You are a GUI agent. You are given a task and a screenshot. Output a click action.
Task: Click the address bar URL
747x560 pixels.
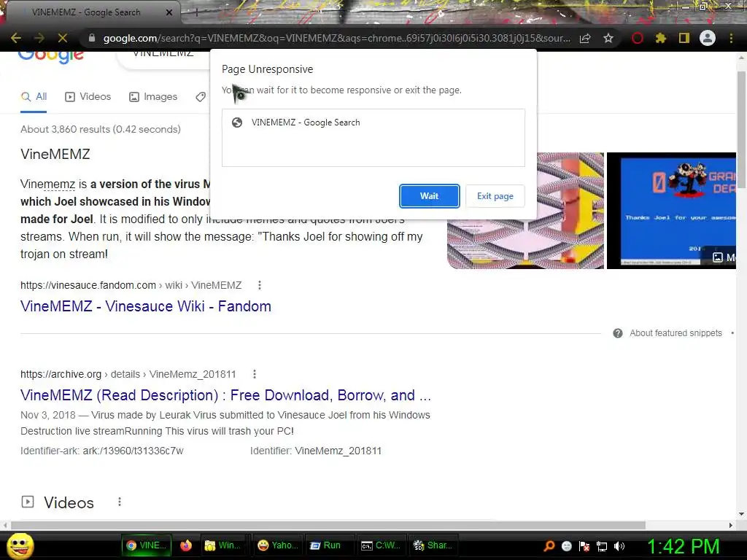pyautogui.click(x=336, y=38)
